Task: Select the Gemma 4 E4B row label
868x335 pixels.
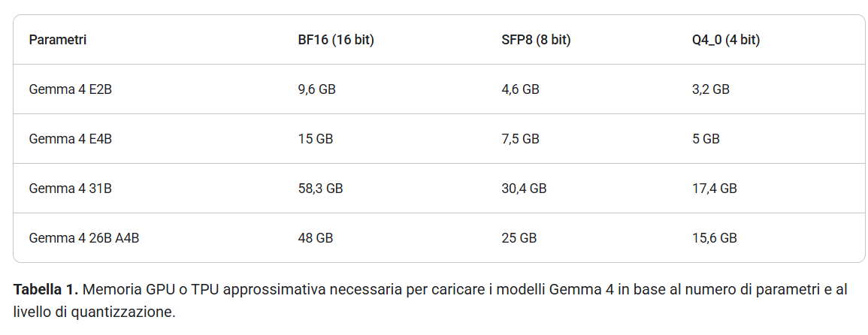Action: click(x=71, y=139)
